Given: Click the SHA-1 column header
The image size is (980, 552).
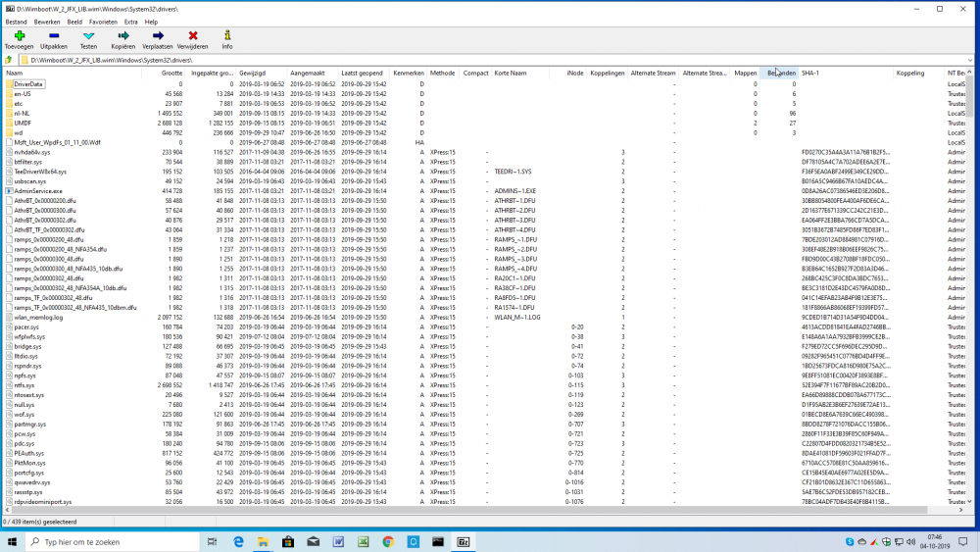Looking at the screenshot, I should pyautogui.click(x=810, y=74).
